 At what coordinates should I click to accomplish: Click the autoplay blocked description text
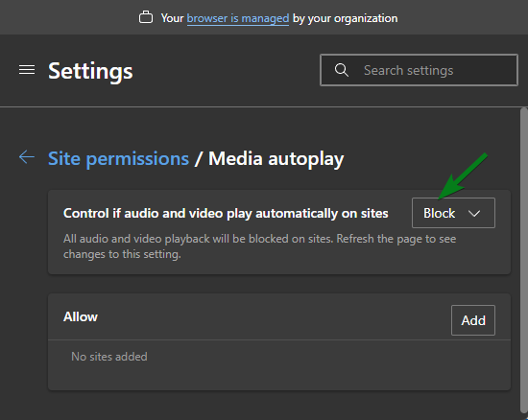[259, 246]
